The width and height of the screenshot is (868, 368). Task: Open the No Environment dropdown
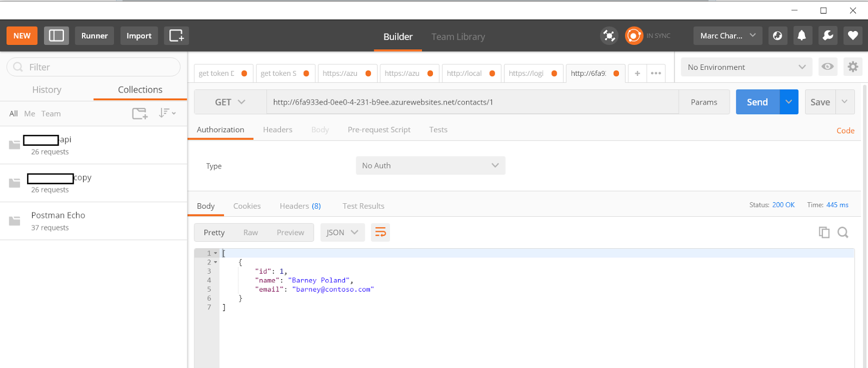pos(746,67)
